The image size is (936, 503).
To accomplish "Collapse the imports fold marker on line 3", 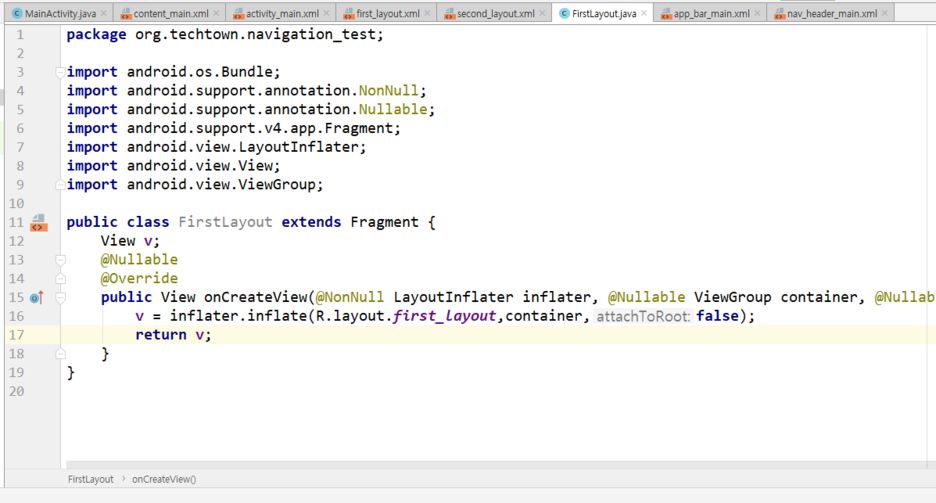I will [x=60, y=72].
